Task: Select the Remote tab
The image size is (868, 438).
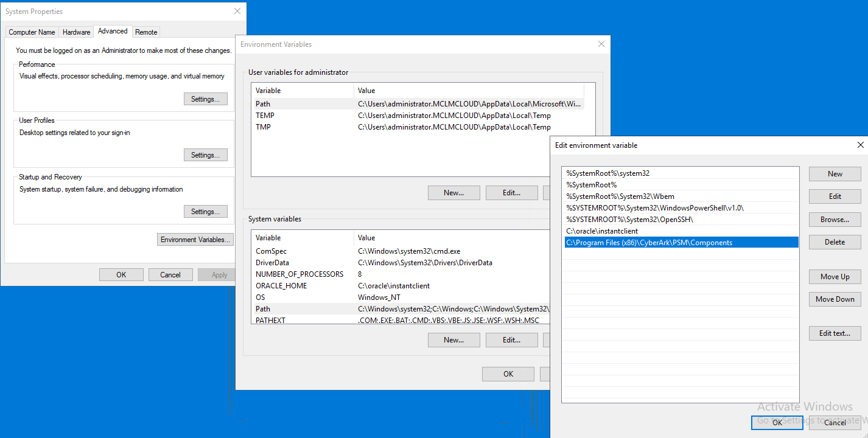Action: pyautogui.click(x=146, y=32)
